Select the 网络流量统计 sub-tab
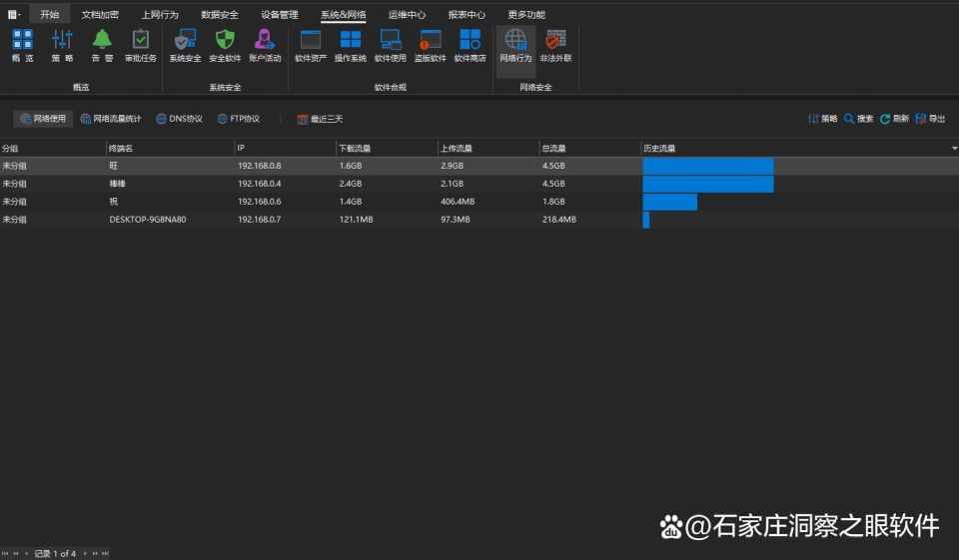The image size is (959, 560). point(111,119)
